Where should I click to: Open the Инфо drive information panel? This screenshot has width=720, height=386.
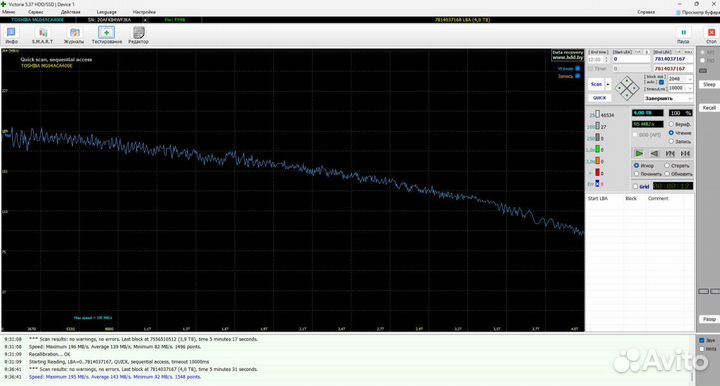pyautogui.click(x=11, y=35)
